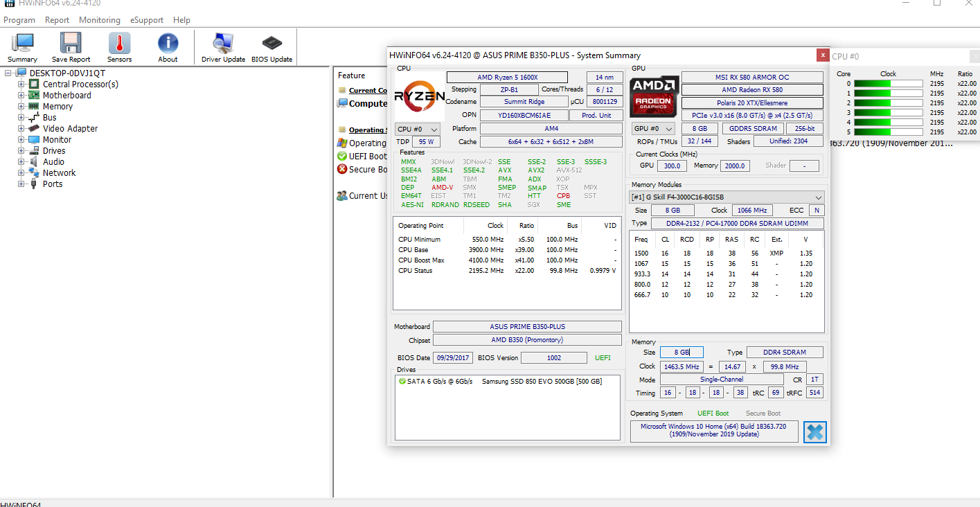Click the Central Processor(s) chip icon
The height and width of the screenshot is (507, 980).
point(34,84)
